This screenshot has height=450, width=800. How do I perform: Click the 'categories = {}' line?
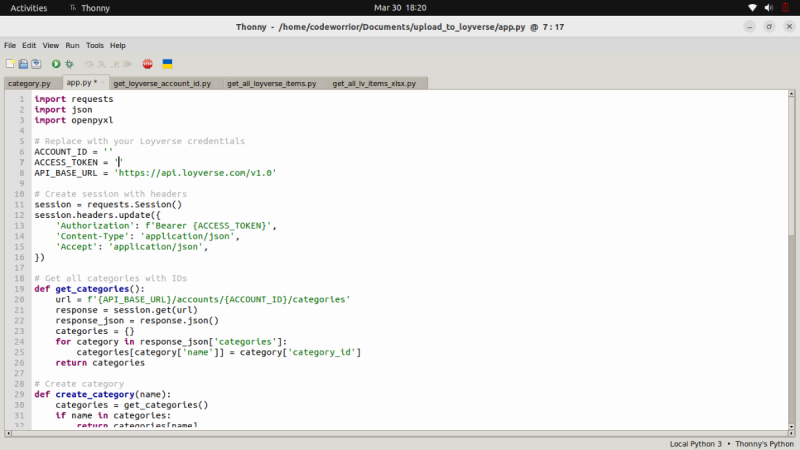[x=95, y=331]
